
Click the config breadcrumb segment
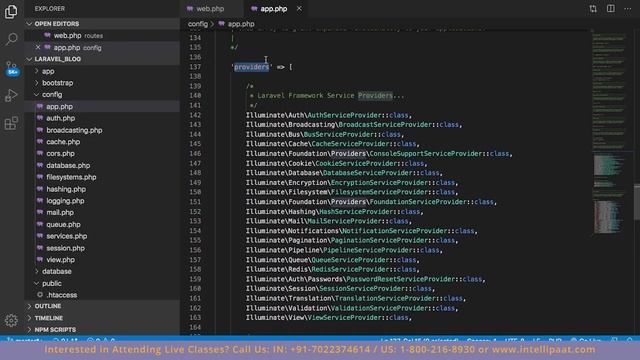click(198, 24)
